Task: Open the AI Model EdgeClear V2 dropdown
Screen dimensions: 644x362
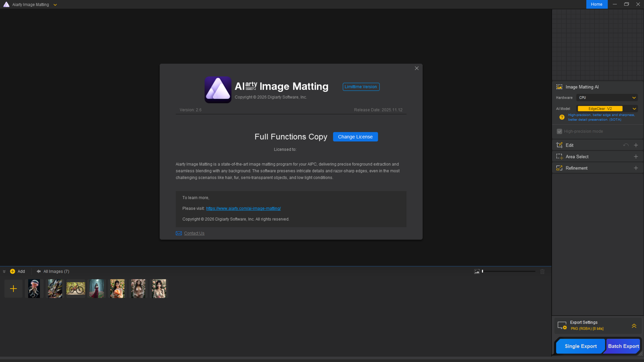Action: tap(607, 109)
